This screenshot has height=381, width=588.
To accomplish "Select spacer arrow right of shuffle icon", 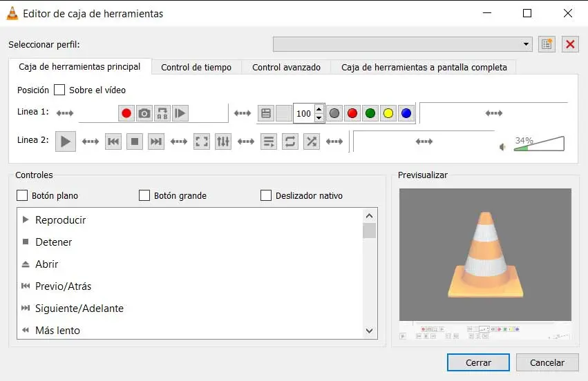I will pos(334,141).
